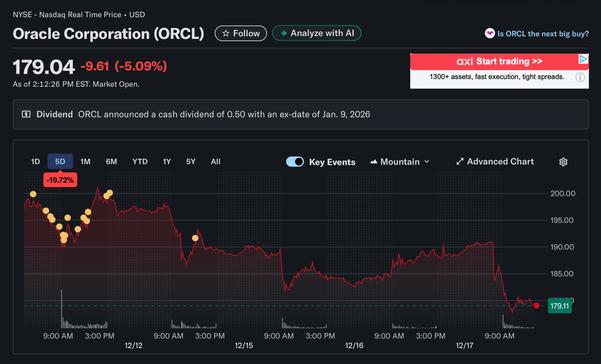Click the expand arrows icon for Advanced Chart
This screenshot has height=364, width=601.
click(x=460, y=161)
